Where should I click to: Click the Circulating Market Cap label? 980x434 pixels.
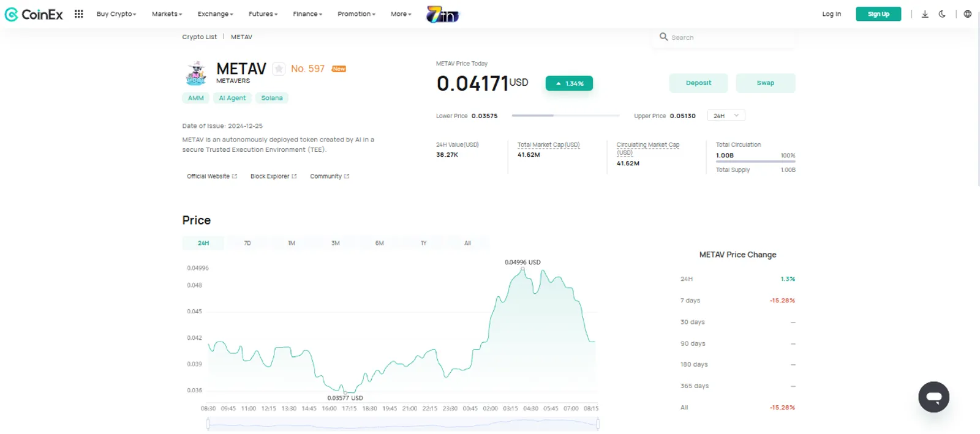pyautogui.click(x=648, y=149)
